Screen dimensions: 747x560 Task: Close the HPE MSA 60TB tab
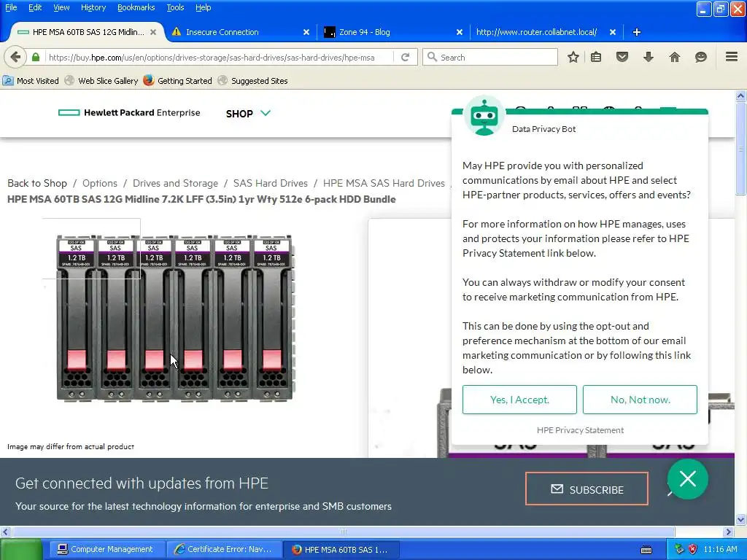pyautogui.click(x=153, y=32)
